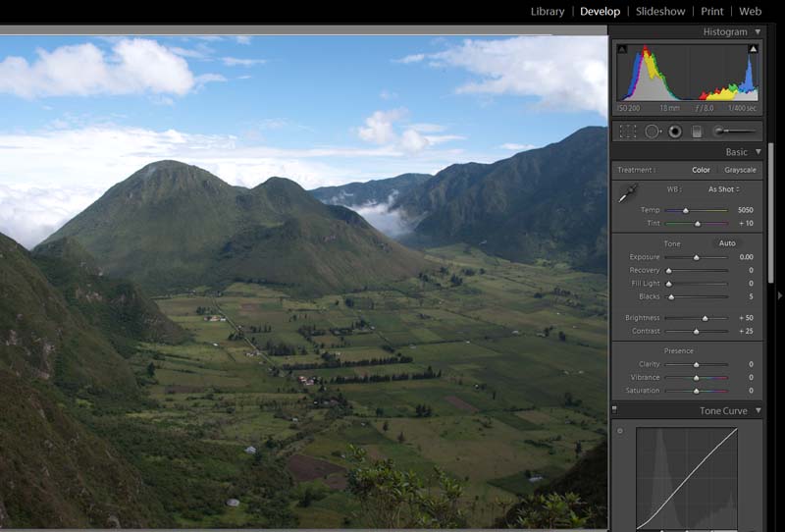Collapse the Basic panel
Image resolution: width=785 pixels, height=532 pixels.
click(758, 151)
